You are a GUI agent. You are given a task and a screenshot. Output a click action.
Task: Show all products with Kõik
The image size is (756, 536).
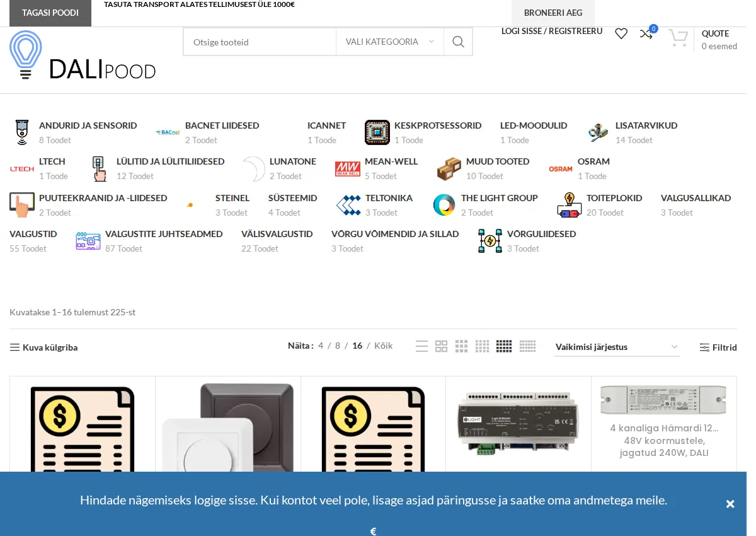(x=383, y=346)
